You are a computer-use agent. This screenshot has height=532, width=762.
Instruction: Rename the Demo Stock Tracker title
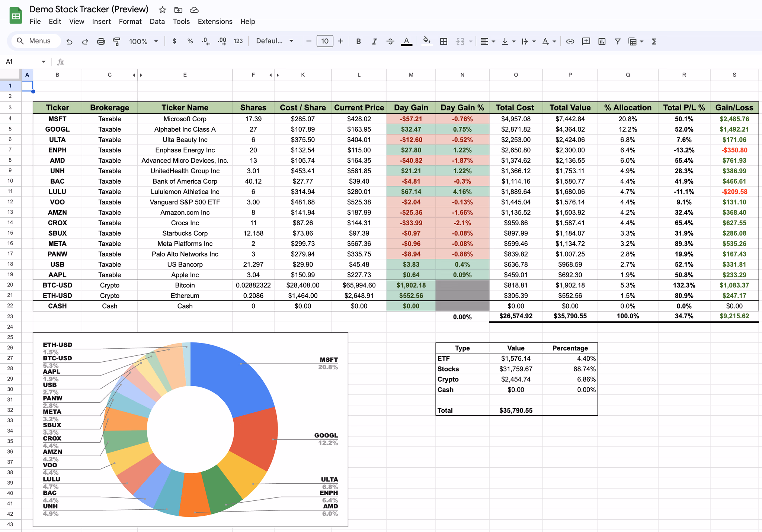click(x=89, y=9)
